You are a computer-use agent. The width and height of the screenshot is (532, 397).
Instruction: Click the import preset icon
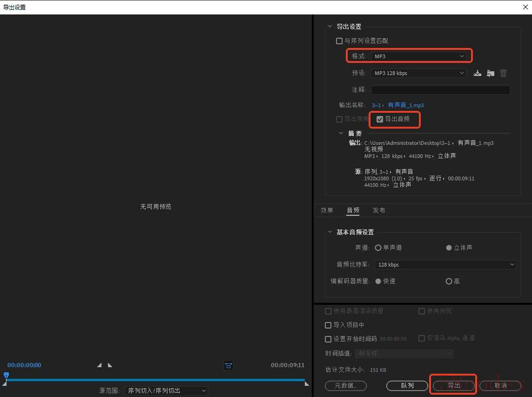(491, 73)
